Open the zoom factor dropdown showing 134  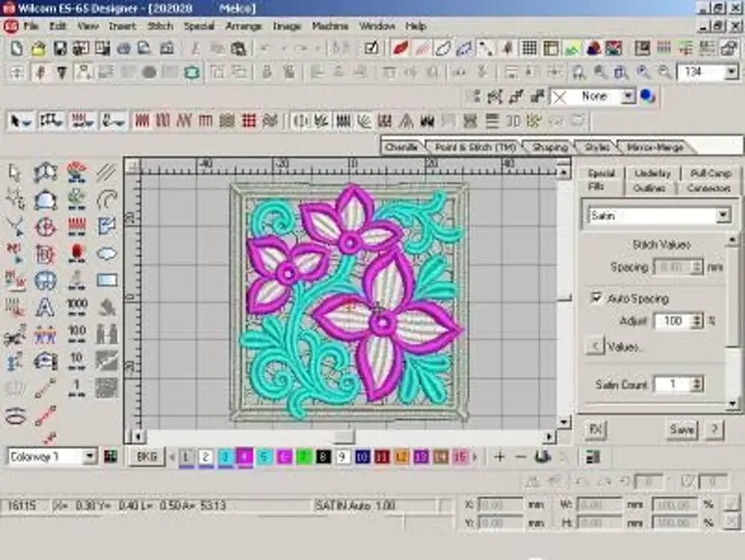732,72
